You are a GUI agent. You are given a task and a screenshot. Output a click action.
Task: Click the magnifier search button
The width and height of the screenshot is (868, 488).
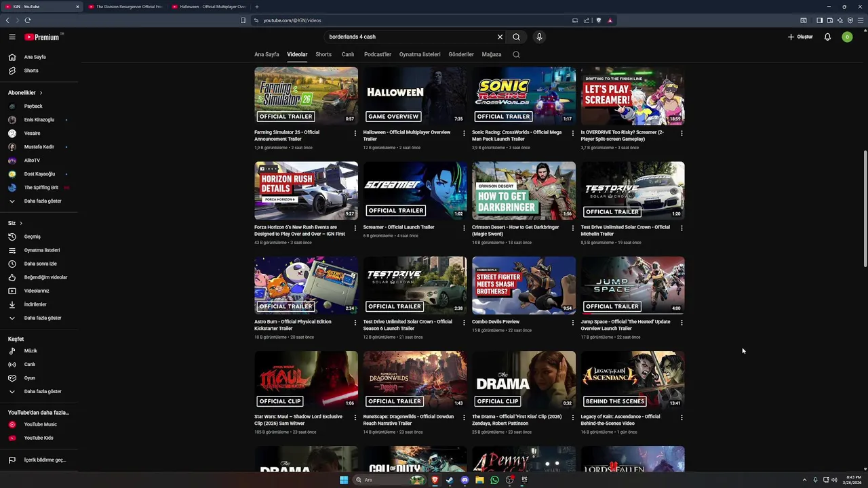[516, 37]
